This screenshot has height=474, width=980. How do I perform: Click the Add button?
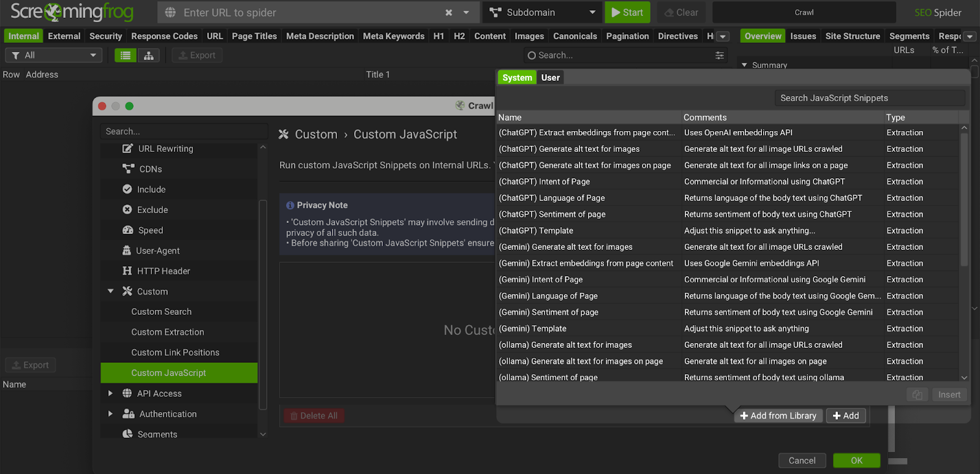tap(846, 416)
